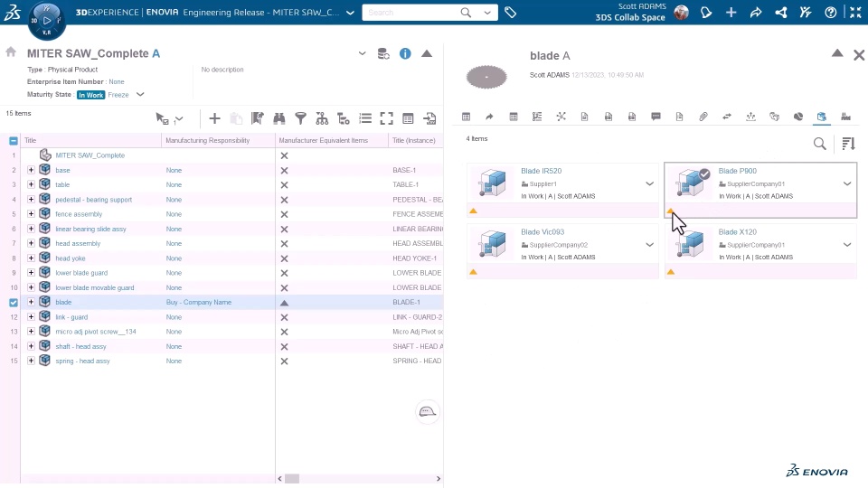Click the chat assistant bubble icon
The width and height of the screenshot is (868, 488).
428,412
